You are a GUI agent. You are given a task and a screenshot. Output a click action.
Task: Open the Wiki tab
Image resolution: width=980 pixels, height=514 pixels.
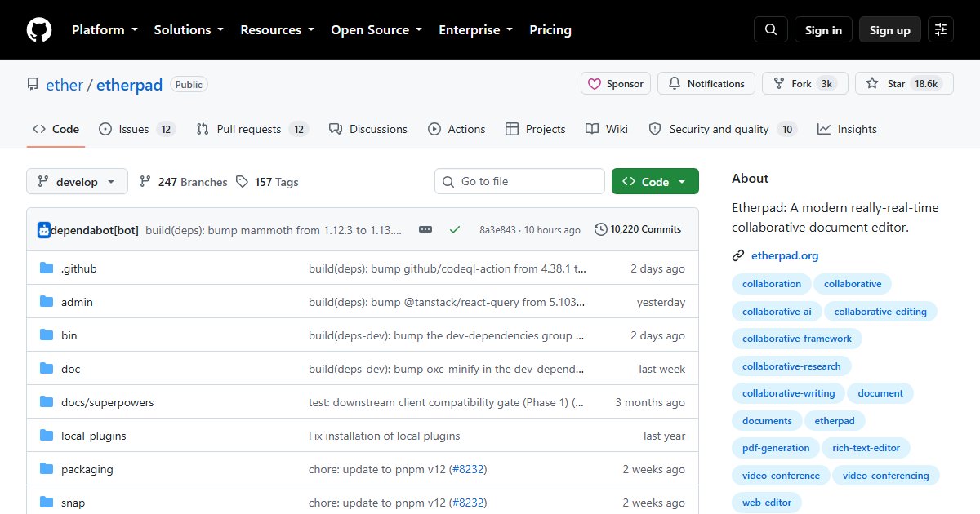(607, 129)
